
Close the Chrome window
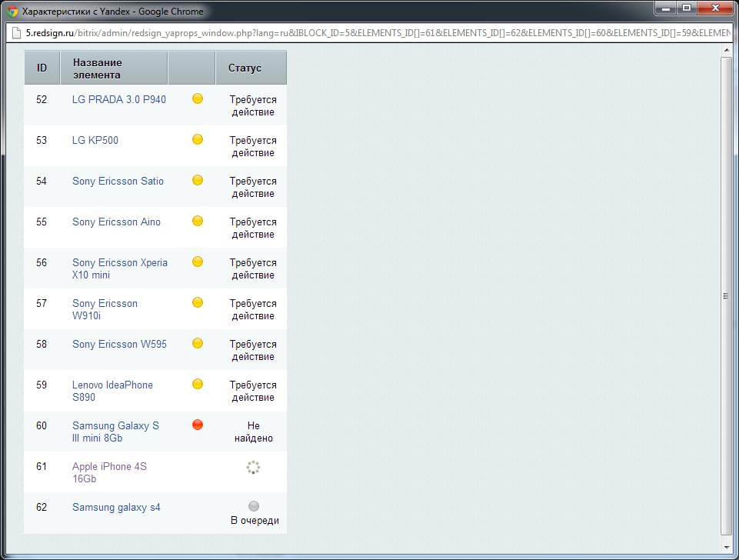(715, 8)
